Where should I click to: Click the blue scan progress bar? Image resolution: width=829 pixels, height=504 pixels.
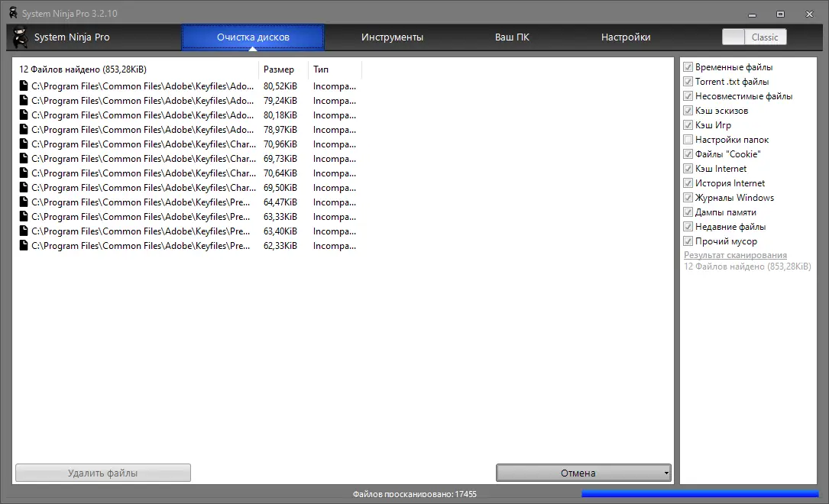[x=700, y=494]
